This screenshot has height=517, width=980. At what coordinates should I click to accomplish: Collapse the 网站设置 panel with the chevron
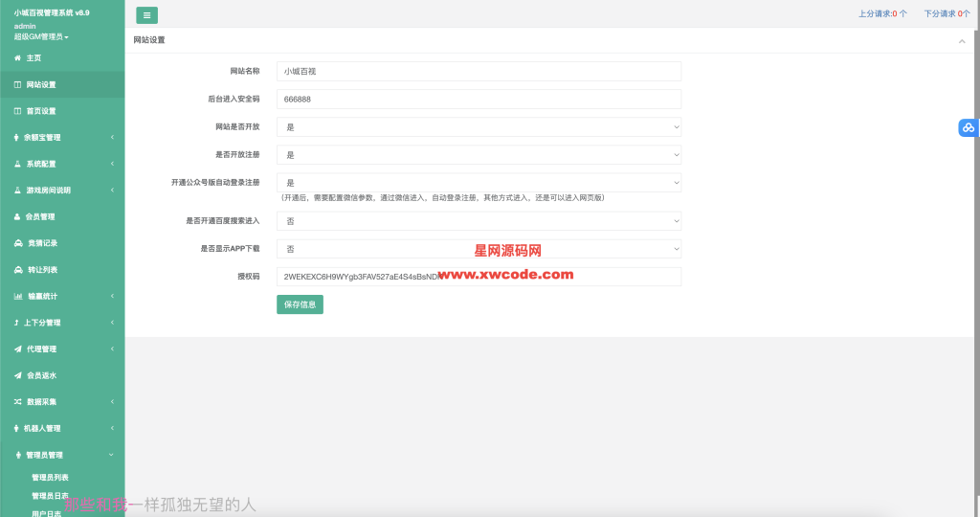pos(961,41)
